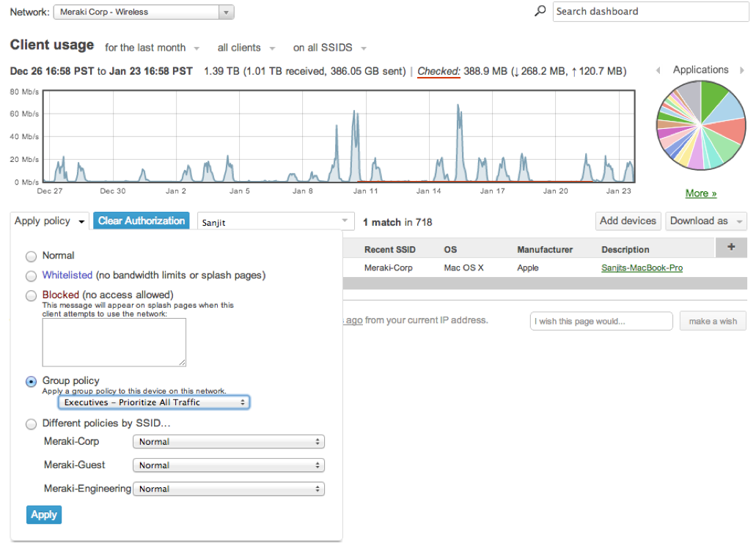Click the 'Applications' pie chart title
This screenshot has width=756, height=543.
pyautogui.click(x=700, y=70)
